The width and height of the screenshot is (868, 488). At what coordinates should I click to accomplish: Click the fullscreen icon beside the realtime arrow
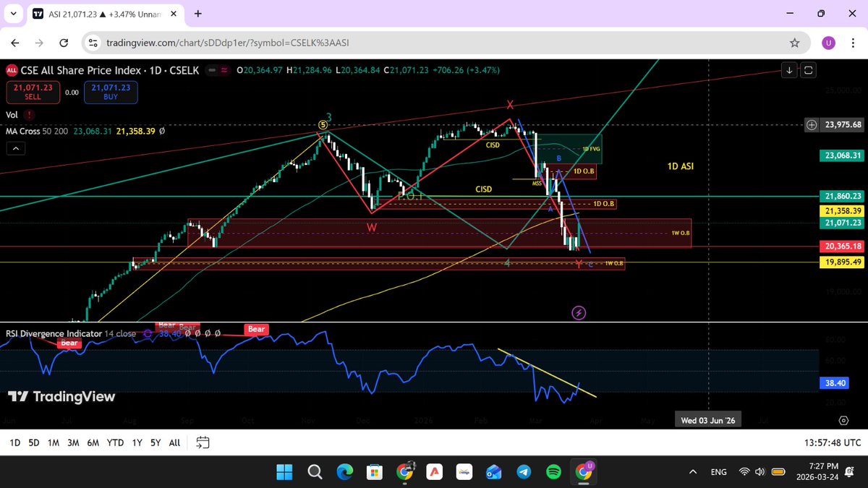808,70
